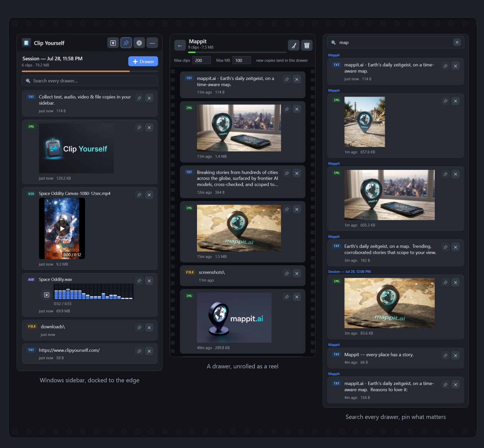Seek within the Space Oddity.wav waveform
Image resolution: width=484 pixels, height=448 pixels.
[x=93, y=292]
